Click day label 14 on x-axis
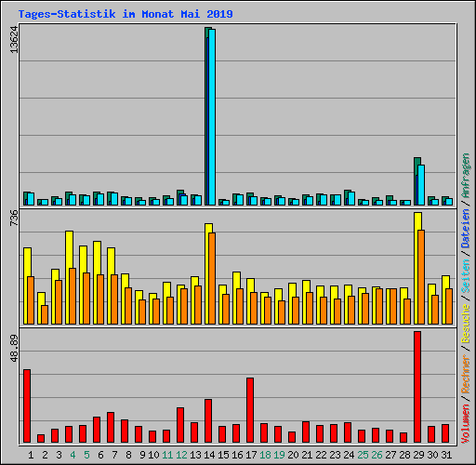 [209, 455]
